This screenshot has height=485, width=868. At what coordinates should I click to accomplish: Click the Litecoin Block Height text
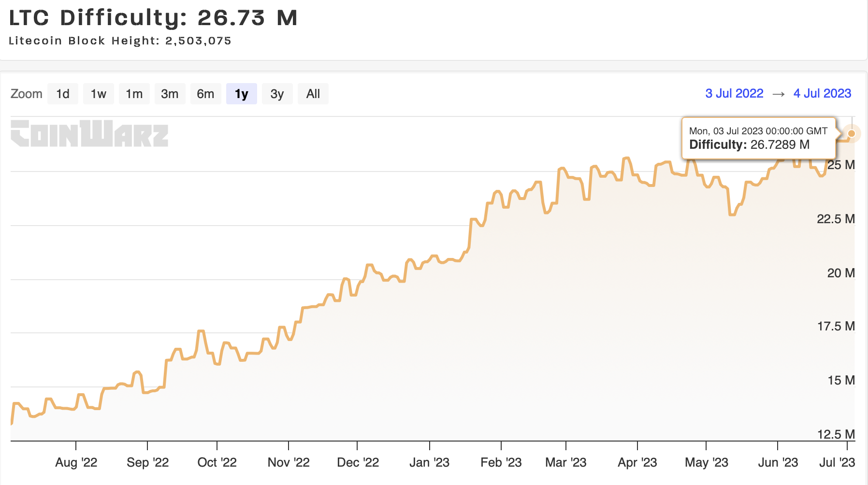coord(120,41)
